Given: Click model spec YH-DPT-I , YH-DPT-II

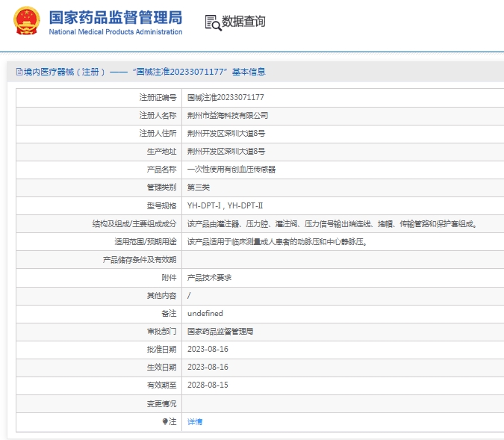Looking at the screenshot, I should click(x=225, y=205).
